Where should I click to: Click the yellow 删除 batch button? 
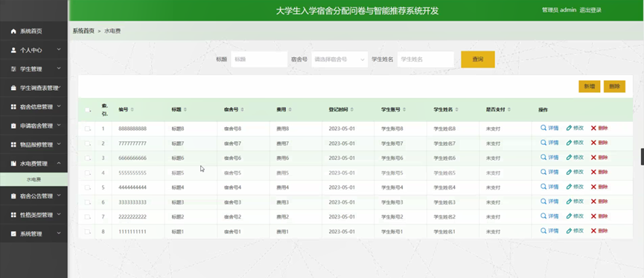coord(614,86)
